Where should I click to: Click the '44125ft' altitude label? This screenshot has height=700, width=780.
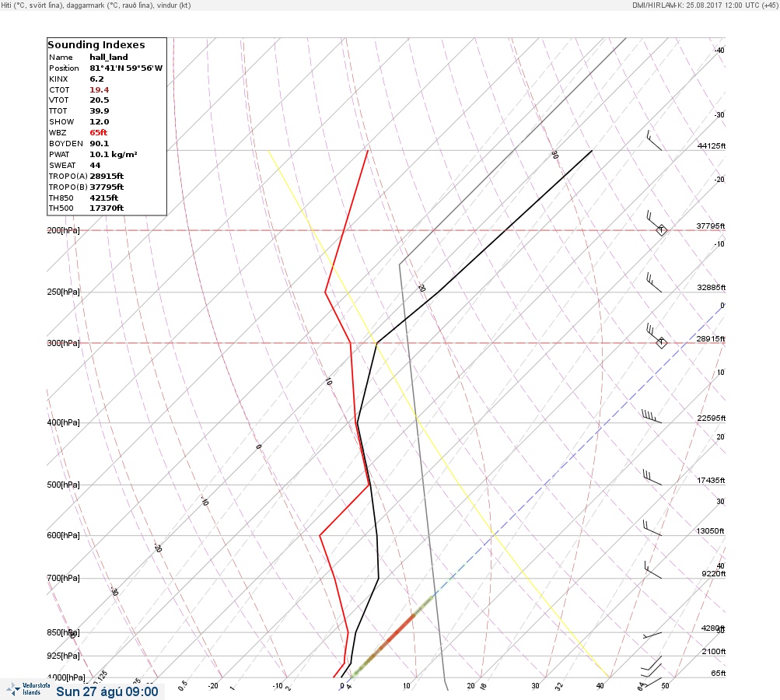point(712,145)
